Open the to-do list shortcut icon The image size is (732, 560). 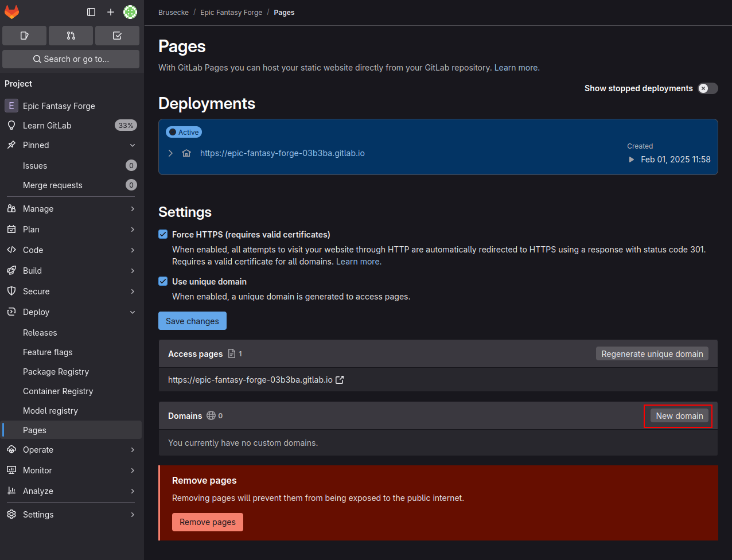117,36
